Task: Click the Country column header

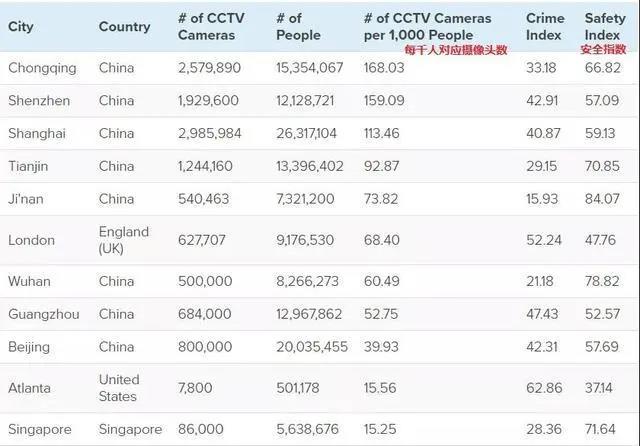Action: pyautogui.click(x=124, y=27)
